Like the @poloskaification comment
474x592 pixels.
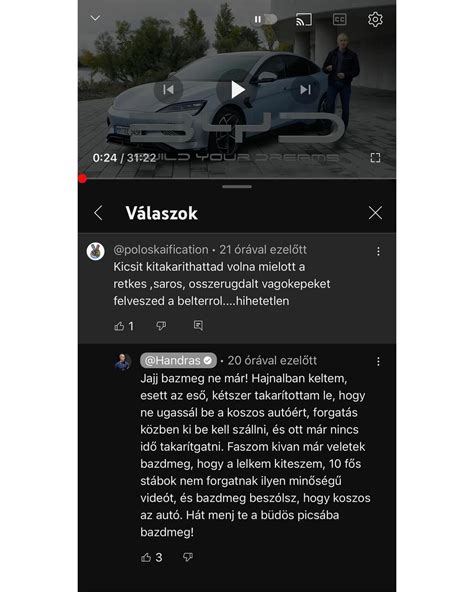[119, 326]
